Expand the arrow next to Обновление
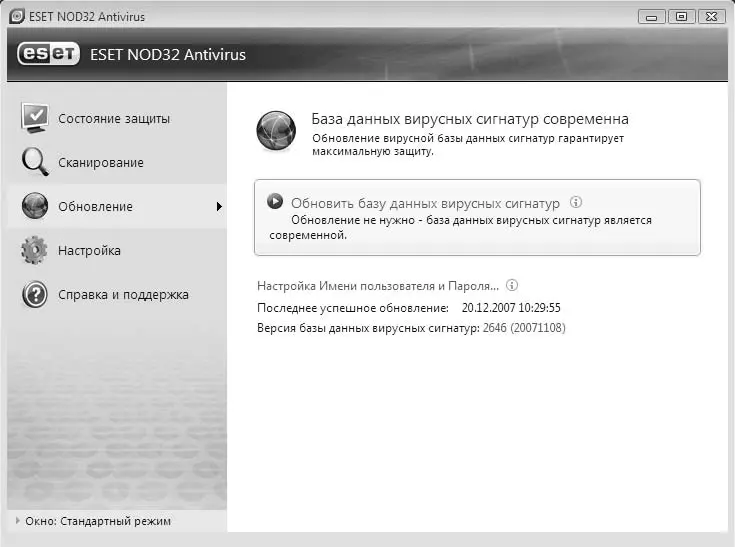735x547 pixels. tap(219, 207)
